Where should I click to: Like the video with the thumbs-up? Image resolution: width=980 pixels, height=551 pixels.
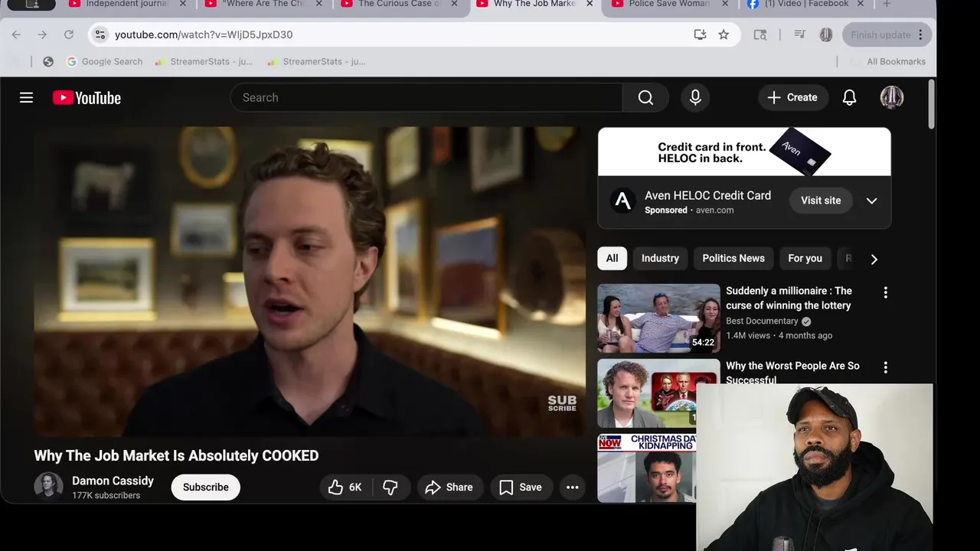(345, 487)
